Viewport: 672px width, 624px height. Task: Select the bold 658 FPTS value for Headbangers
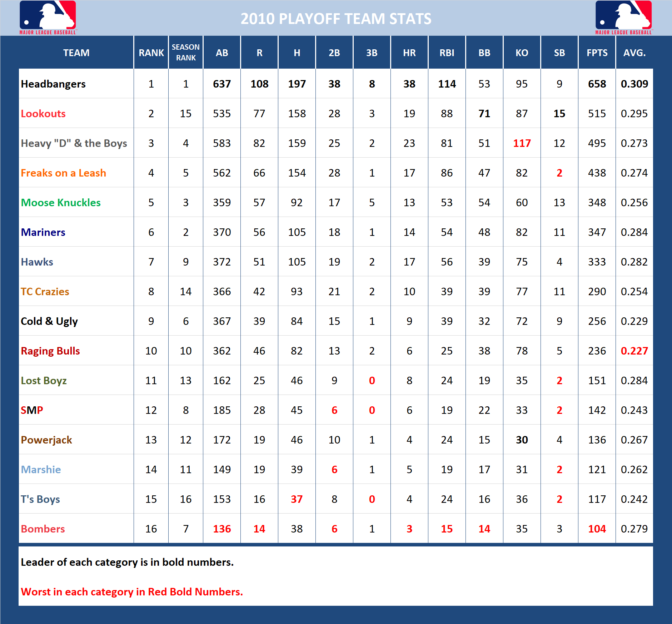(597, 84)
